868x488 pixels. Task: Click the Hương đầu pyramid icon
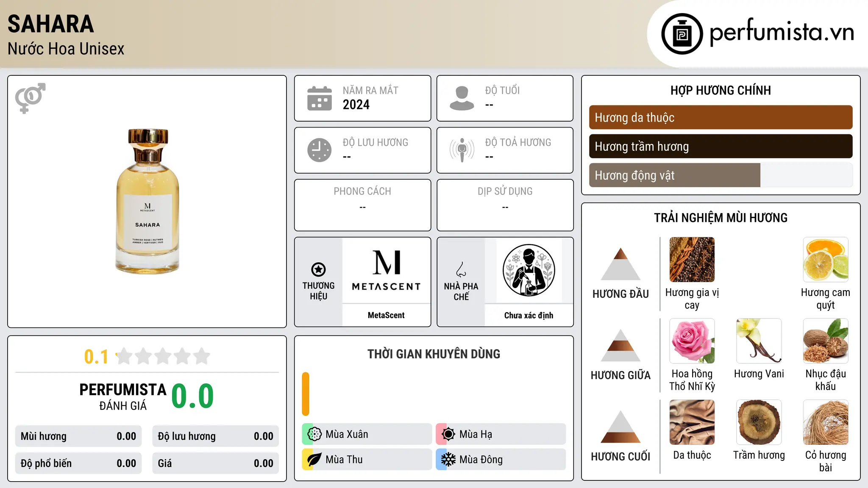pyautogui.click(x=620, y=264)
